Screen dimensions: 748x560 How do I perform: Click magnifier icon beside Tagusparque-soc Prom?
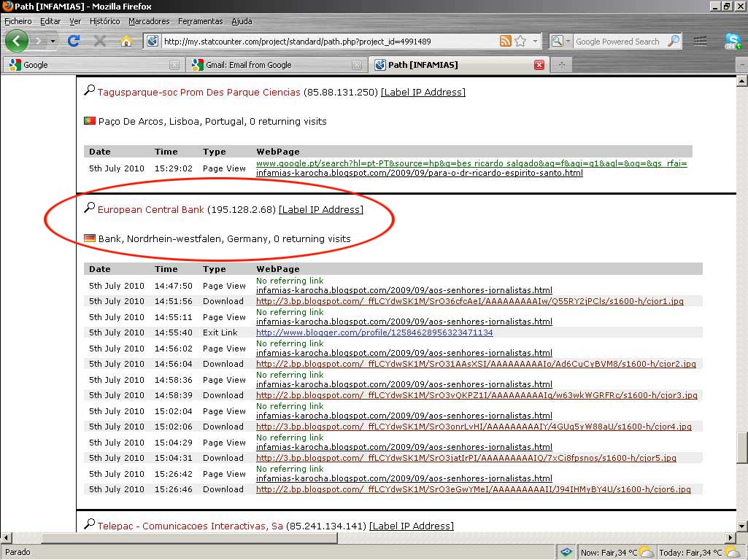click(x=89, y=90)
